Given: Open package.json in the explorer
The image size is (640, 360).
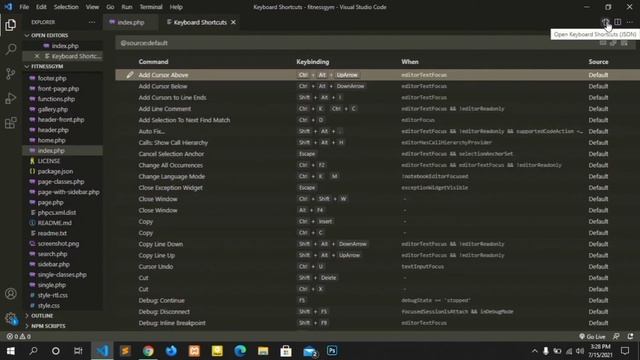Looking at the screenshot, I should (55, 171).
